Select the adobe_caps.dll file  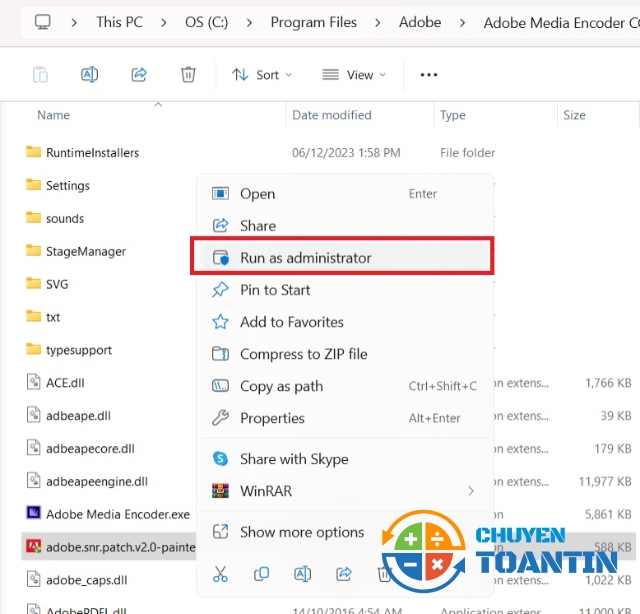point(87,580)
